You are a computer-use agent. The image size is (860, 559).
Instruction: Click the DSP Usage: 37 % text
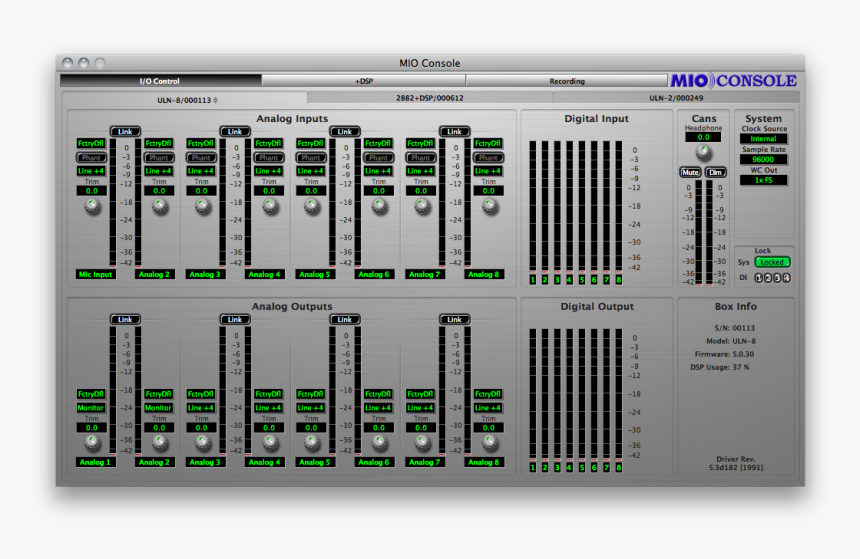(x=720, y=368)
